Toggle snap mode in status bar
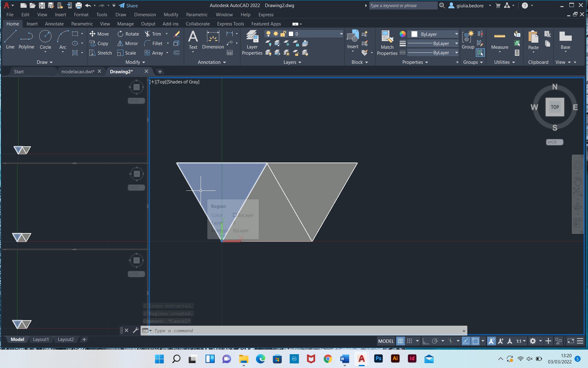 point(409,341)
